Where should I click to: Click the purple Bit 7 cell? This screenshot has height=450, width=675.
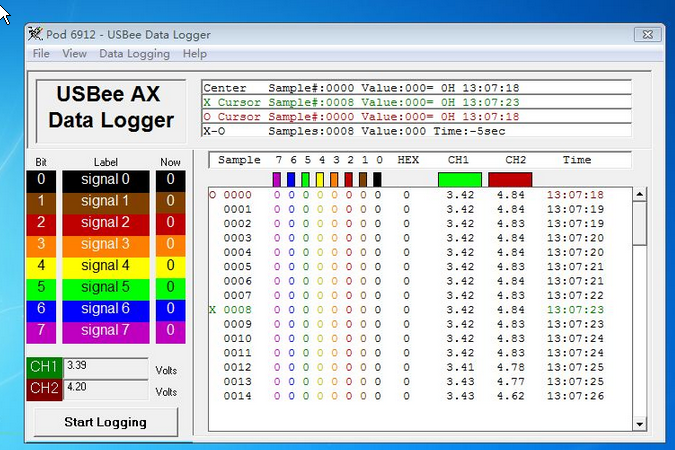click(x=41, y=332)
